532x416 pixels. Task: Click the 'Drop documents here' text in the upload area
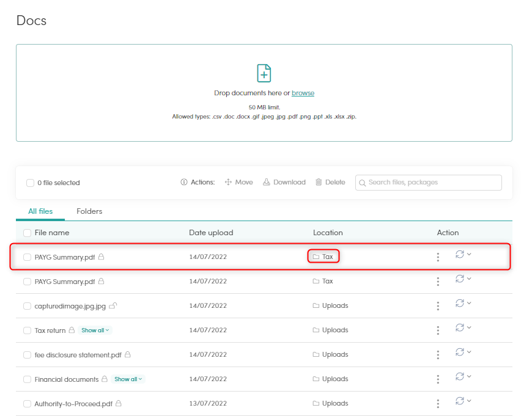pyautogui.click(x=248, y=93)
